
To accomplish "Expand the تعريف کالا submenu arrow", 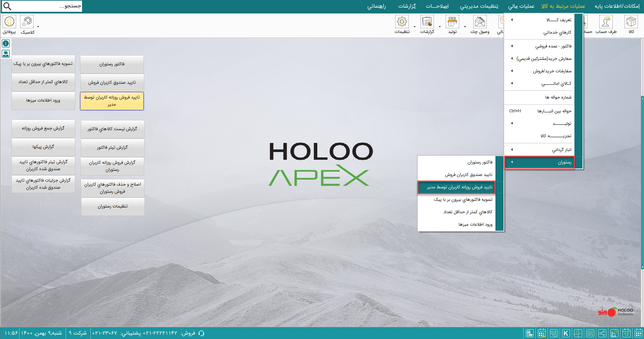I will point(512,20).
